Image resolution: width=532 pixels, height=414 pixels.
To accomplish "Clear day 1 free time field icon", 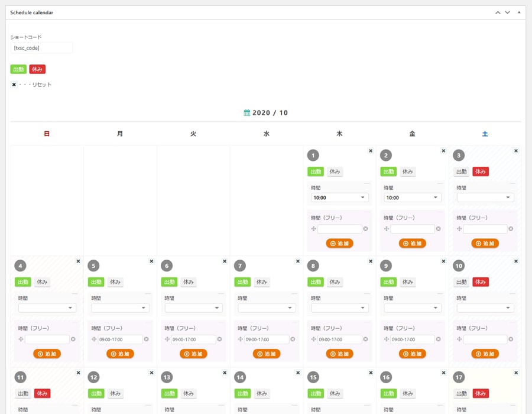I will point(365,229).
